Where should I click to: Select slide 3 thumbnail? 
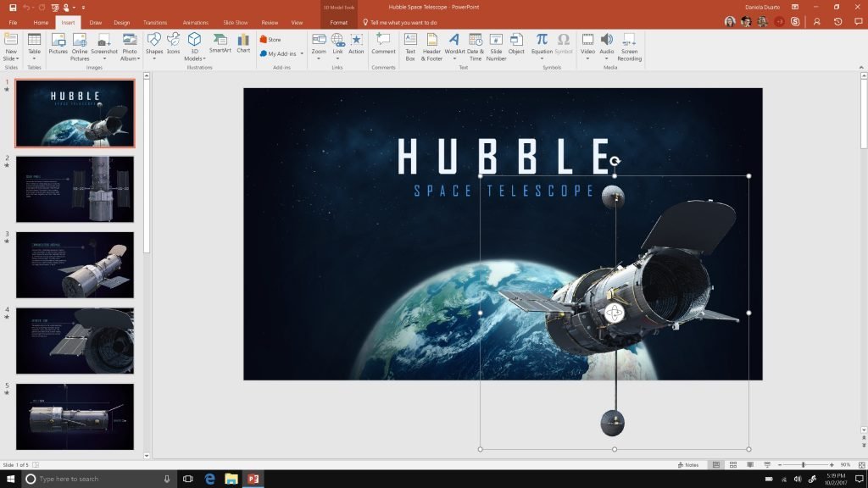pyautogui.click(x=75, y=264)
